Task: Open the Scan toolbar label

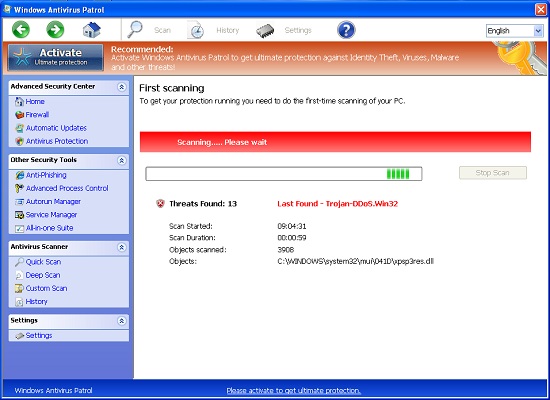Action: 162,30
